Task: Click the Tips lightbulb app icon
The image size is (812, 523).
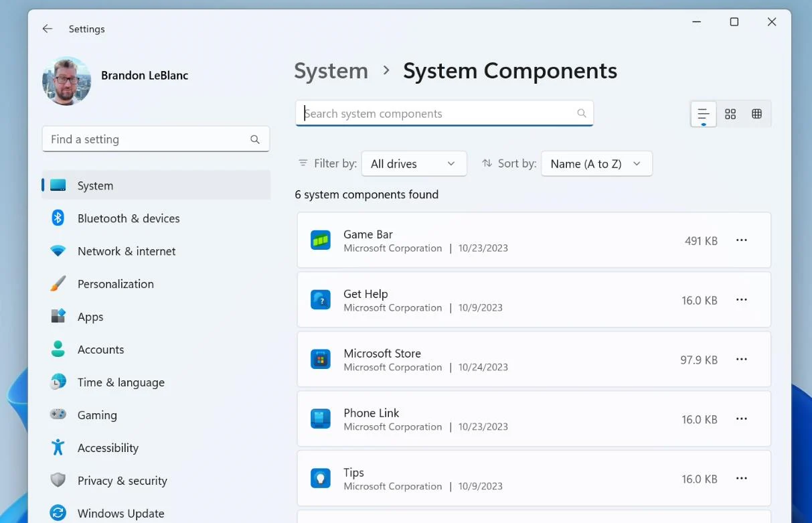Action: click(321, 478)
